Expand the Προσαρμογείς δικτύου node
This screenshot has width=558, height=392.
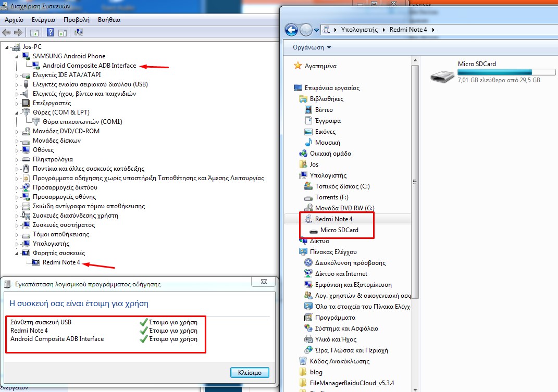coord(17,188)
